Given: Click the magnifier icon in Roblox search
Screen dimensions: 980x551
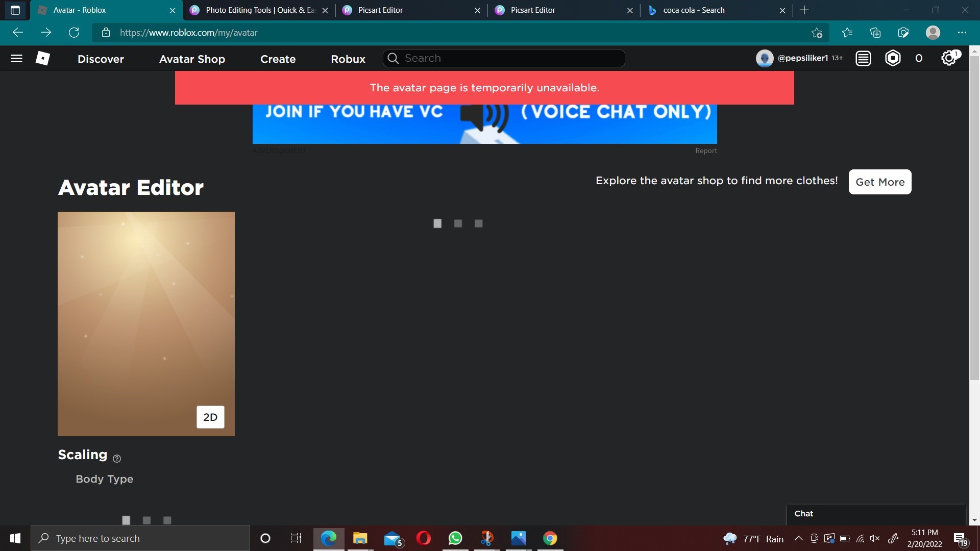Looking at the screenshot, I should [x=393, y=59].
